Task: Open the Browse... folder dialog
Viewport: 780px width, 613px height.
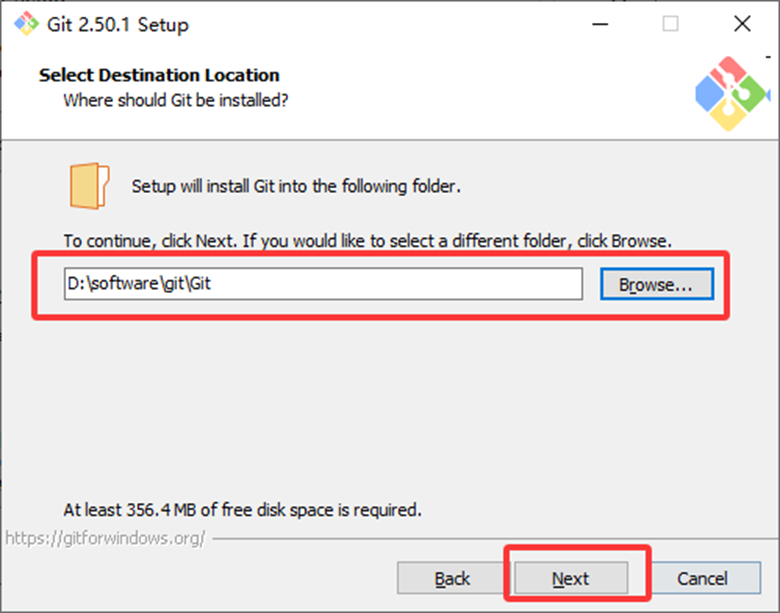Action: click(657, 284)
